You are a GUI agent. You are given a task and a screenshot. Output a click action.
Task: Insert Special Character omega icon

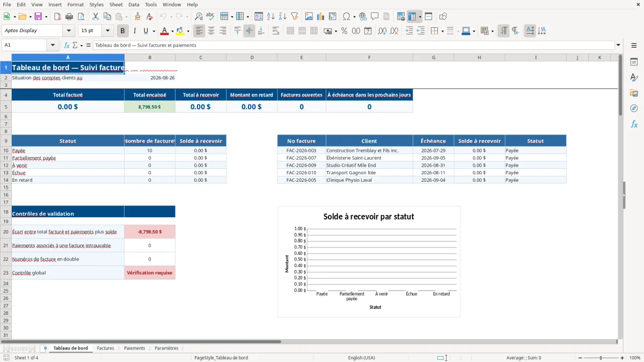(346, 17)
